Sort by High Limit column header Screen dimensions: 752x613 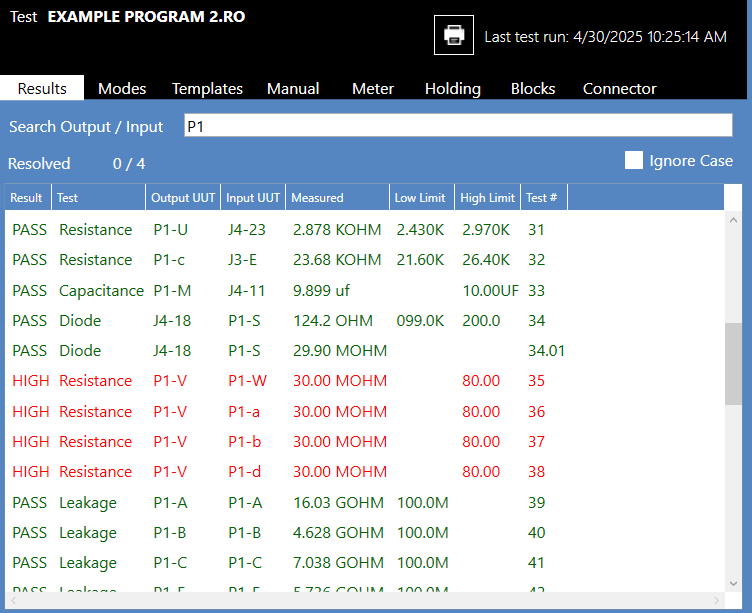click(487, 197)
